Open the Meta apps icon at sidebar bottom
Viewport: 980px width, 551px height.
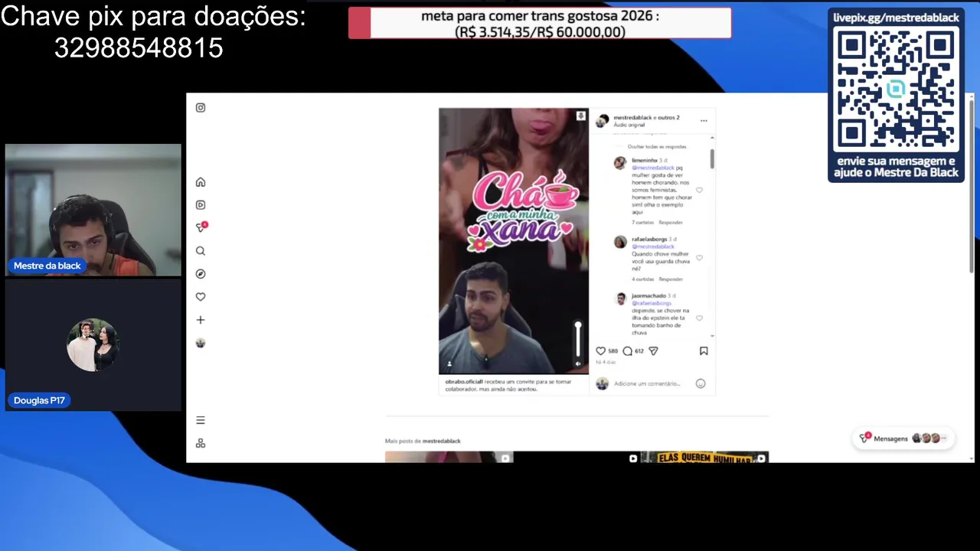[x=201, y=443]
